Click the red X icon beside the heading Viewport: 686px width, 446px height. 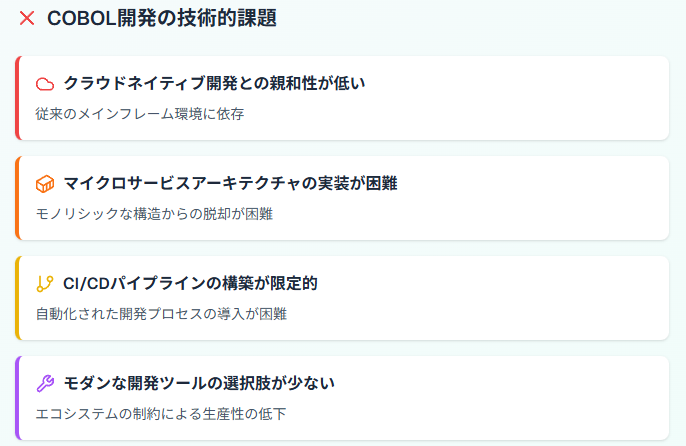tap(27, 18)
